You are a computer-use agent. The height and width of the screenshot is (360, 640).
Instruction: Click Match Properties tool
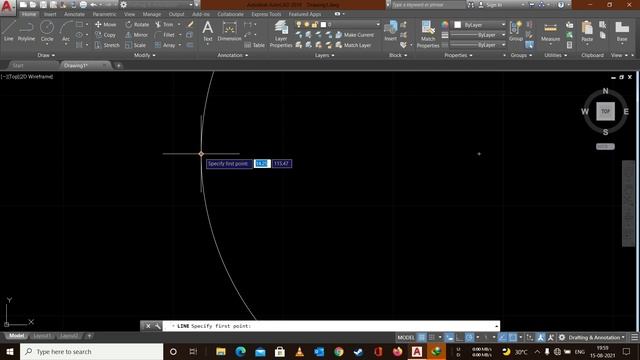428,34
